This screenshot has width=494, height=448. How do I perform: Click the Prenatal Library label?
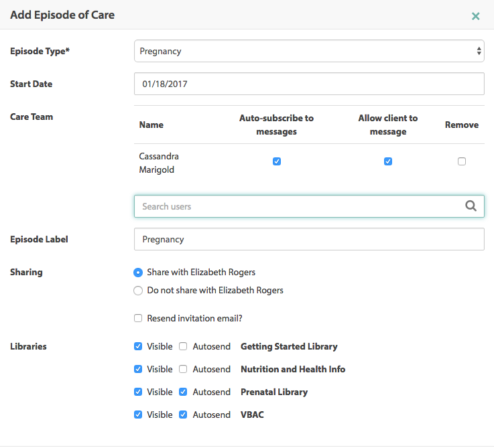point(274,392)
